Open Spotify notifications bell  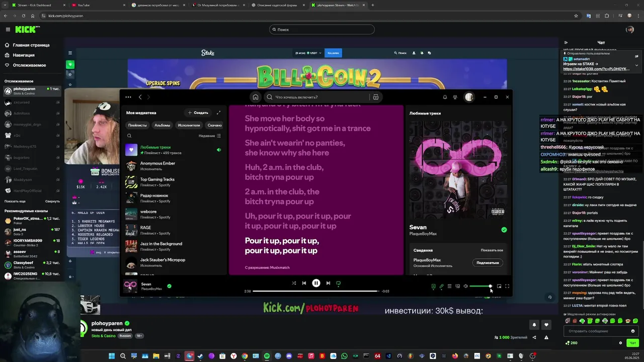(x=445, y=97)
